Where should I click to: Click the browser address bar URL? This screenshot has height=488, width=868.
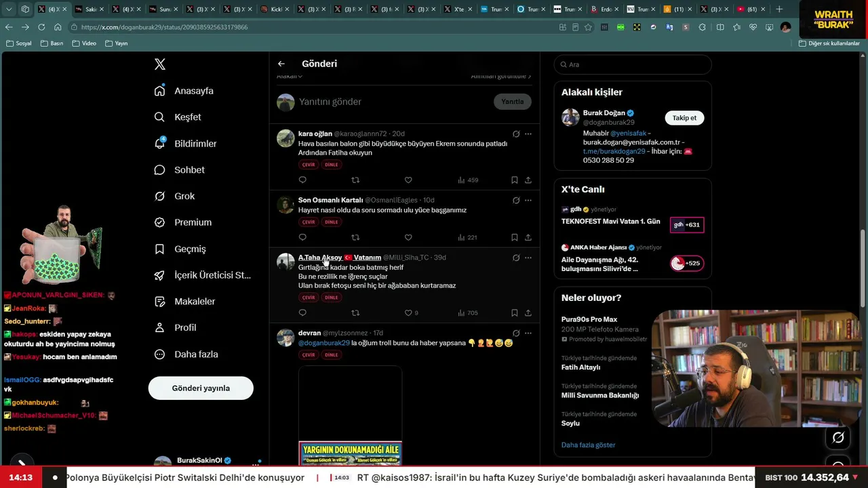(x=165, y=27)
